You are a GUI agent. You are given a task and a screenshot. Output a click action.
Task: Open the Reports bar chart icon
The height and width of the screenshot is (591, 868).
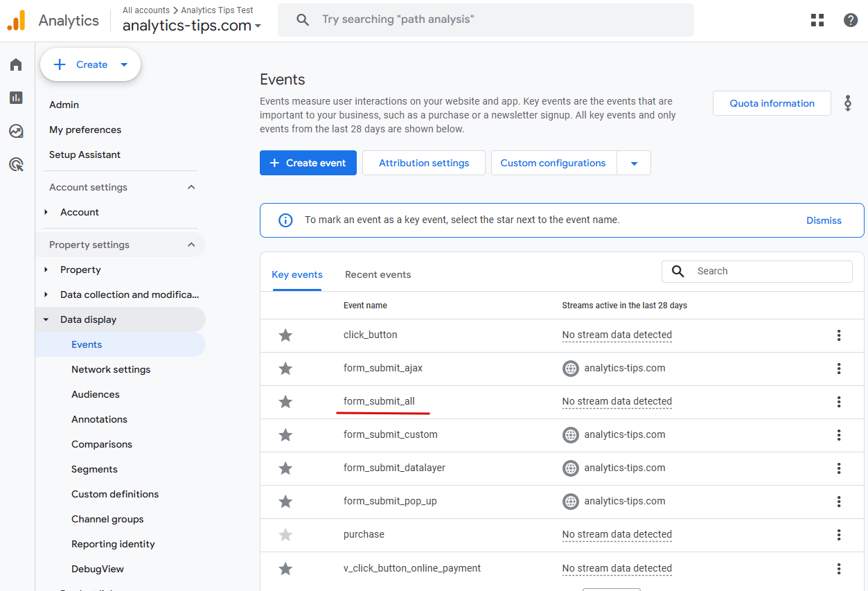click(x=16, y=98)
